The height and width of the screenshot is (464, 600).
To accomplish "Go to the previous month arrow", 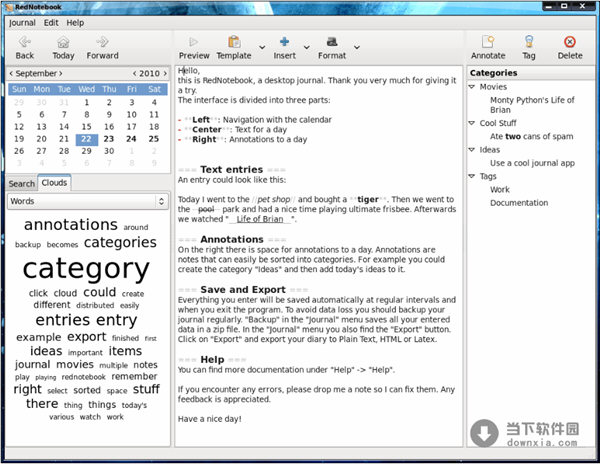I will [11, 73].
